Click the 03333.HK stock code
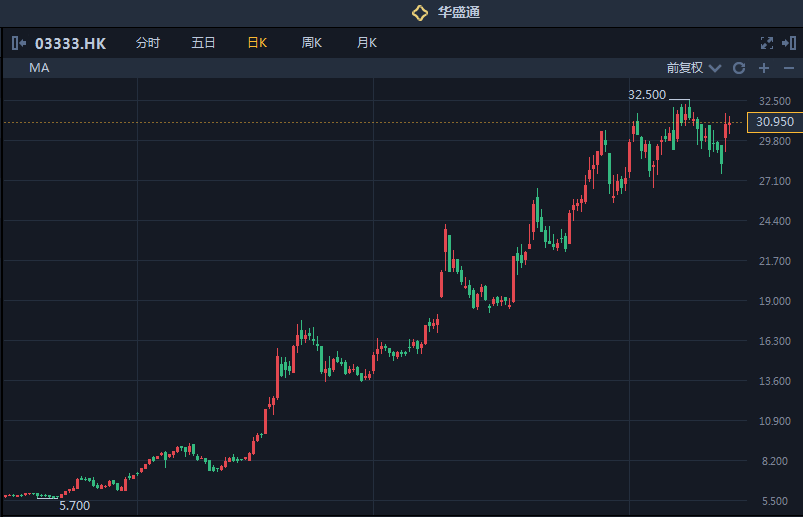Image resolution: width=803 pixels, height=517 pixels. [x=70, y=43]
